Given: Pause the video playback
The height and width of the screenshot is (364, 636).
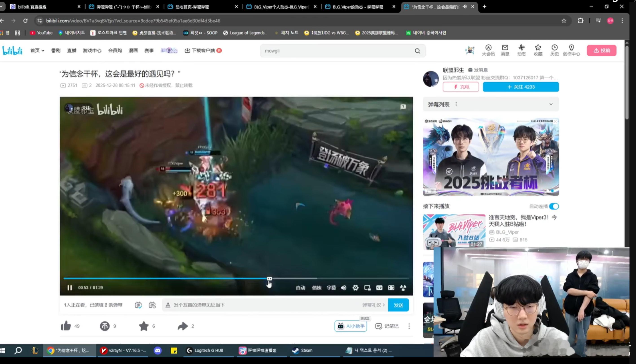Looking at the screenshot, I should click(x=70, y=288).
